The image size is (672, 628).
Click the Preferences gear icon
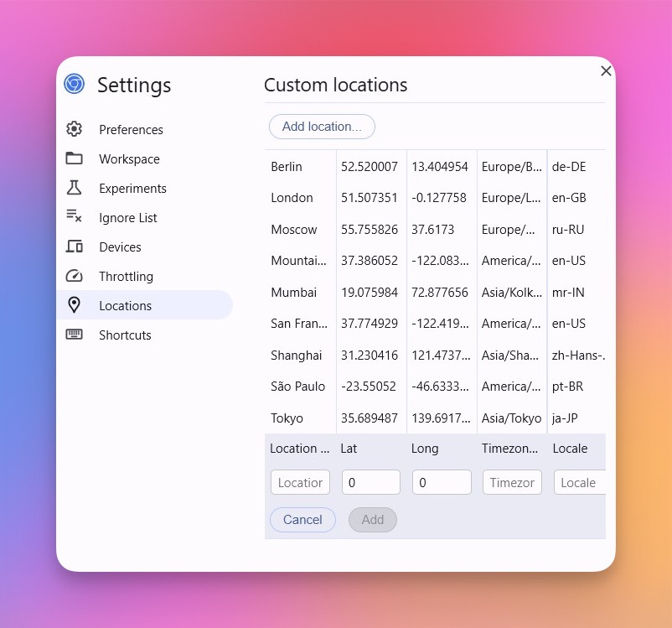74,129
